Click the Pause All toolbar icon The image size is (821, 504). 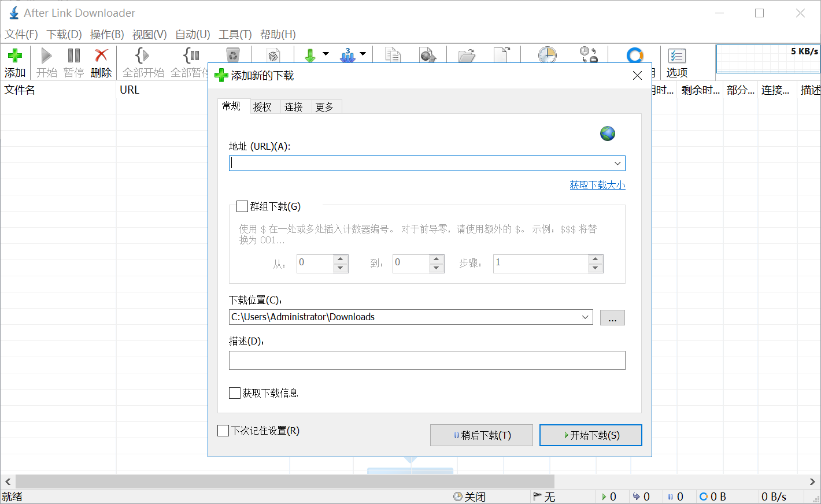(191, 55)
